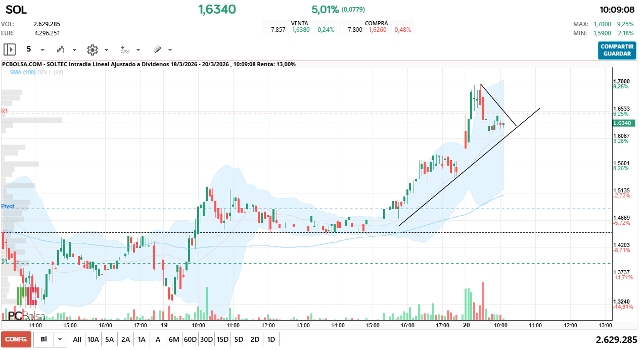Select the All time range
Screen dimensions: 644x350
[x=77, y=339]
